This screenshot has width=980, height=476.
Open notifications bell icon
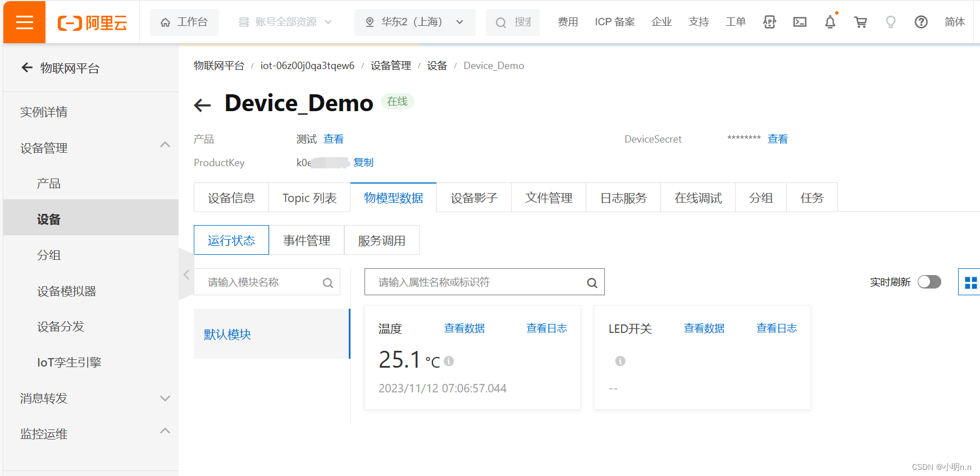(x=830, y=22)
